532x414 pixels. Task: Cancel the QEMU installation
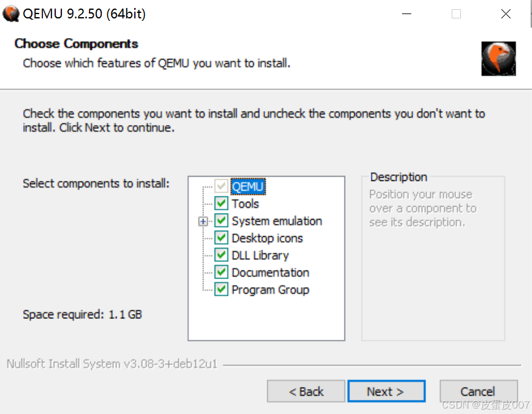point(479,391)
